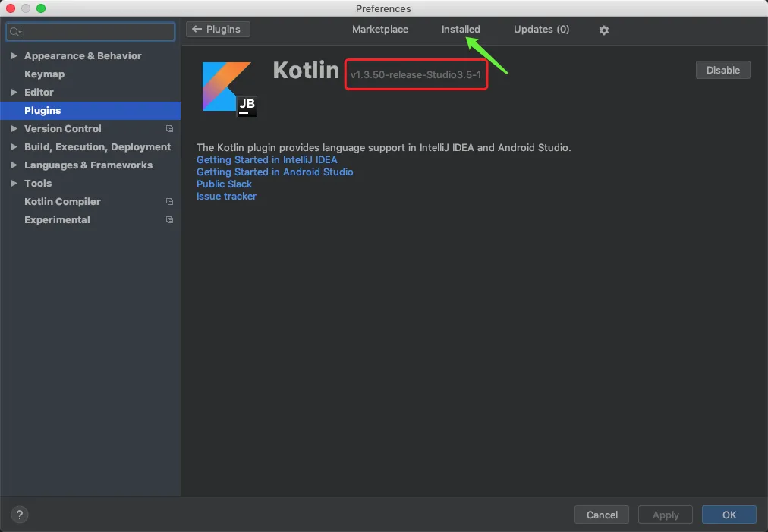Viewport: 768px width, 532px height.
Task: Expand the Version Control arrow
Action: click(x=14, y=128)
